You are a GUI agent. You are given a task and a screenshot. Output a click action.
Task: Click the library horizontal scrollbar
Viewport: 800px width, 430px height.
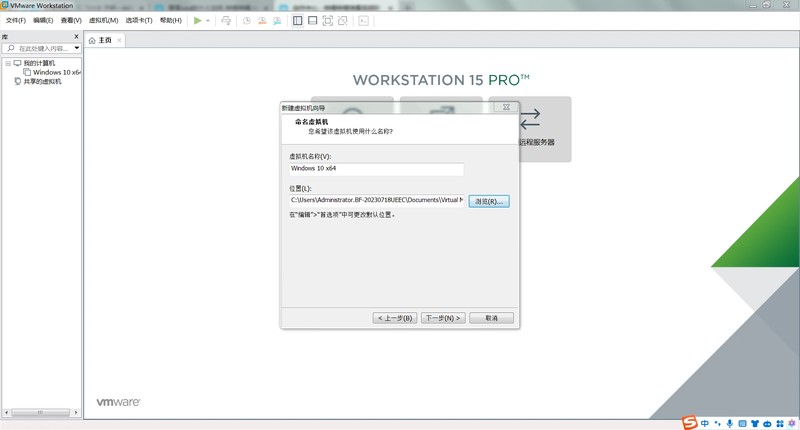(40, 412)
